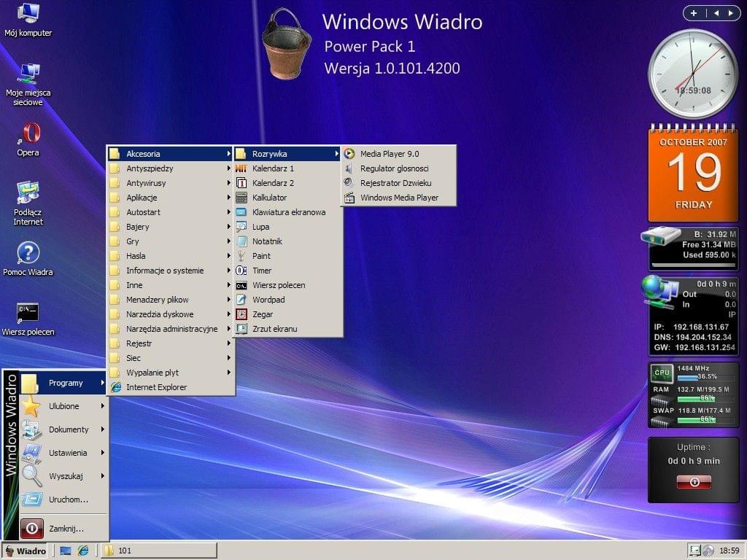Open the Wyszukaj search menu item
The width and height of the screenshot is (747, 560).
(63, 476)
